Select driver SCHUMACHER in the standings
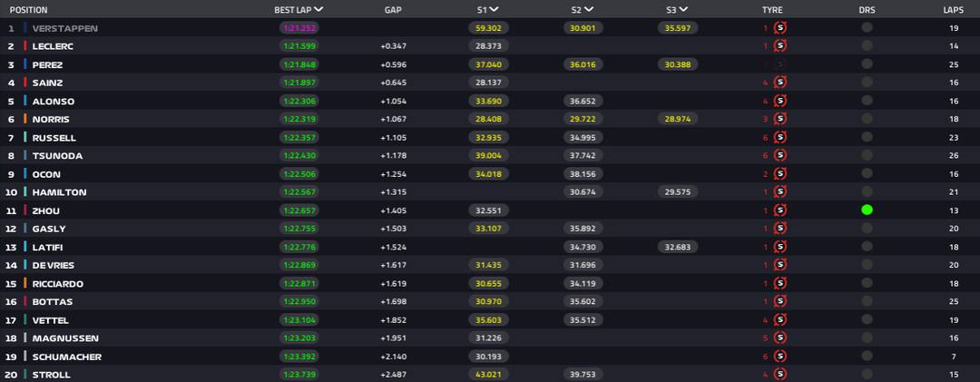The height and width of the screenshot is (382, 980). pyautogui.click(x=67, y=357)
